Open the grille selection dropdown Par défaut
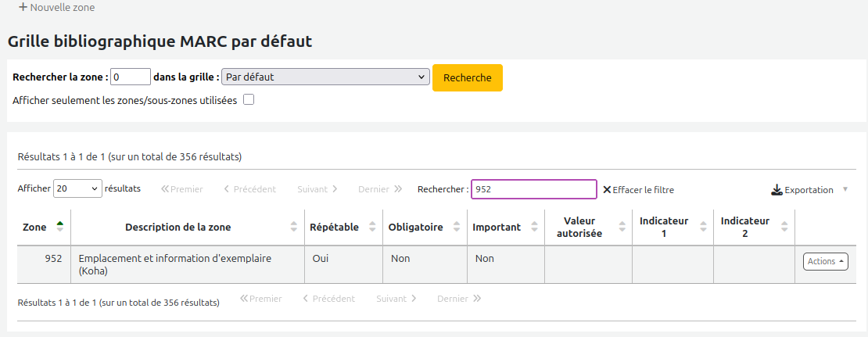Image resolution: width=868 pixels, height=337 pixels. pyautogui.click(x=325, y=77)
